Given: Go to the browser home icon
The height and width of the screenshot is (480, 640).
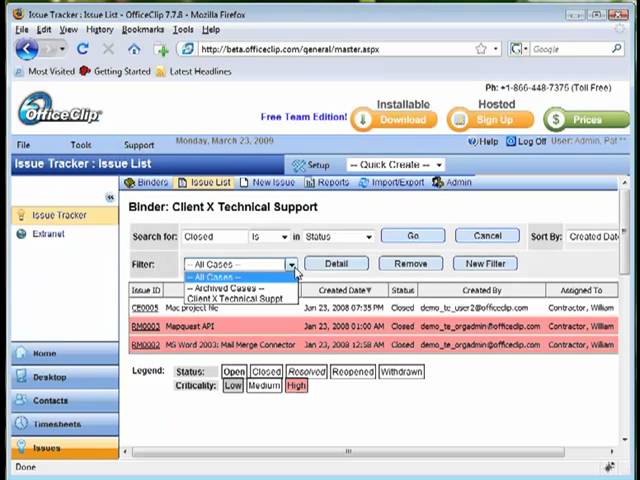Looking at the screenshot, I should (x=134, y=49).
